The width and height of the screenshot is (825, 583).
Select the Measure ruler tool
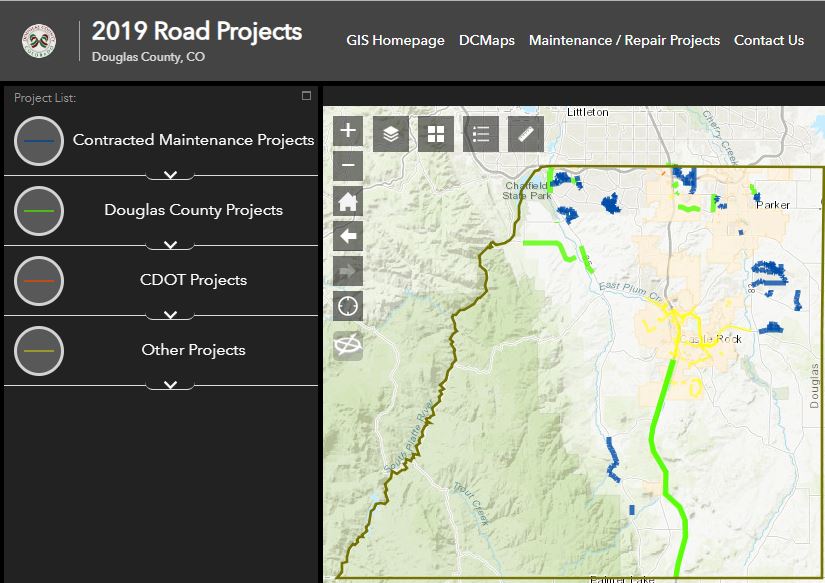click(526, 134)
